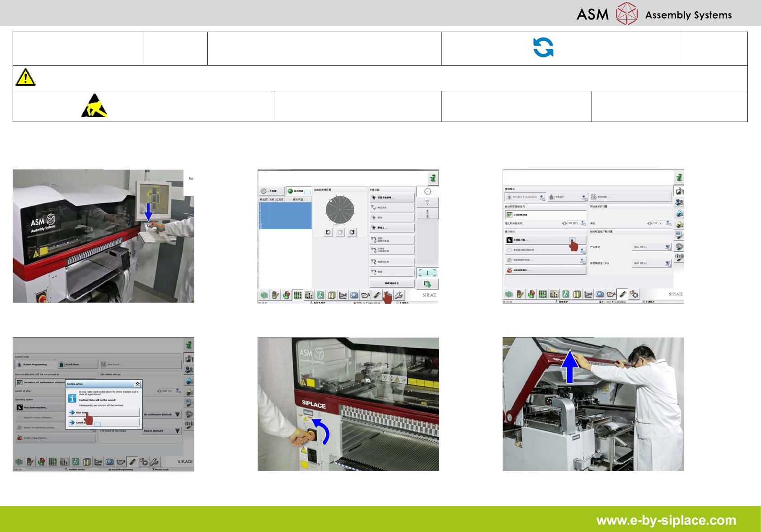Click the rotate clockwise button under the nozzle wheel
This screenshot has width=761, height=532.
pyautogui.click(x=352, y=232)
